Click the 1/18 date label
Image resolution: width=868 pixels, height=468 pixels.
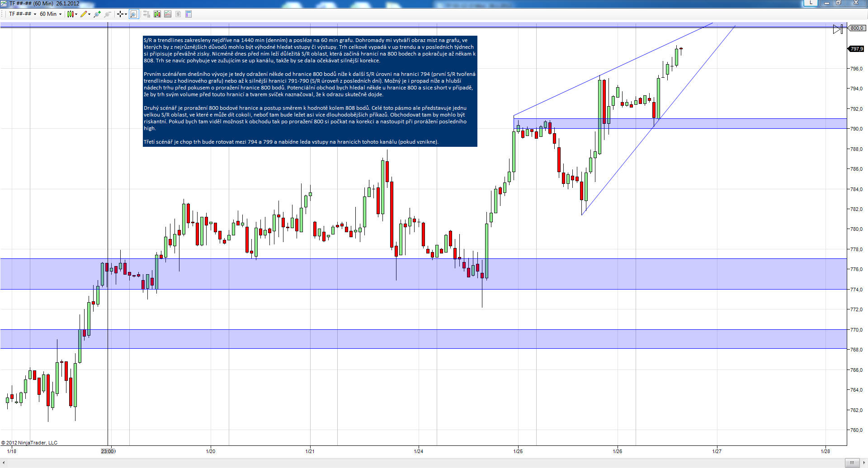point(12,451)
